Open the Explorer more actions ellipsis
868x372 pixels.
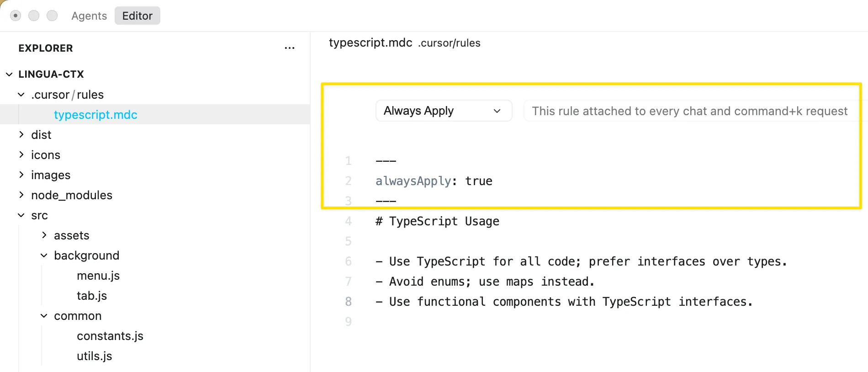point(289,48)
